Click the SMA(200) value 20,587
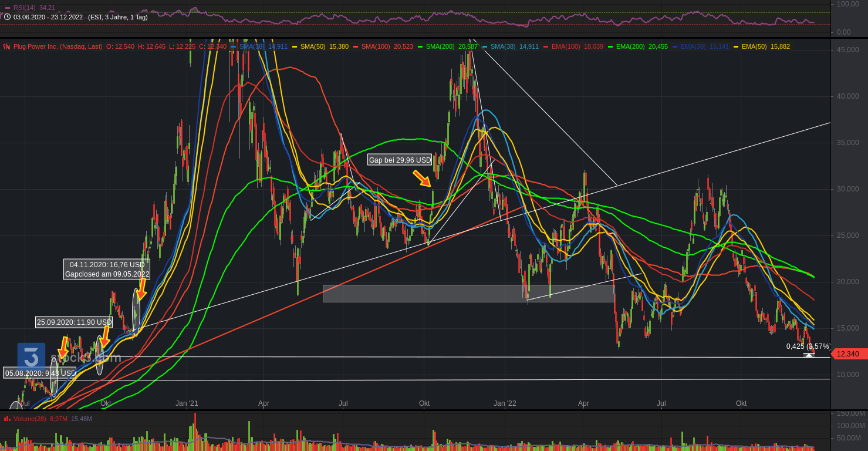 coord(468,46)
